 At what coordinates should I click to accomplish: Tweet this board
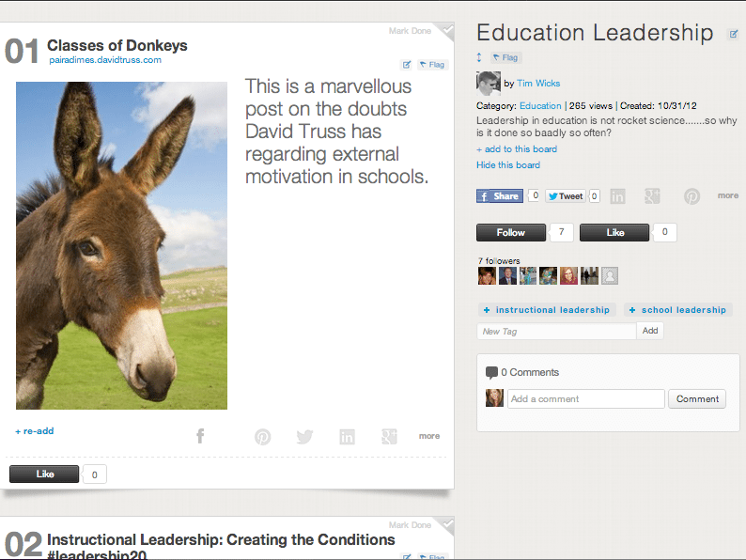(x=566, y=196)
